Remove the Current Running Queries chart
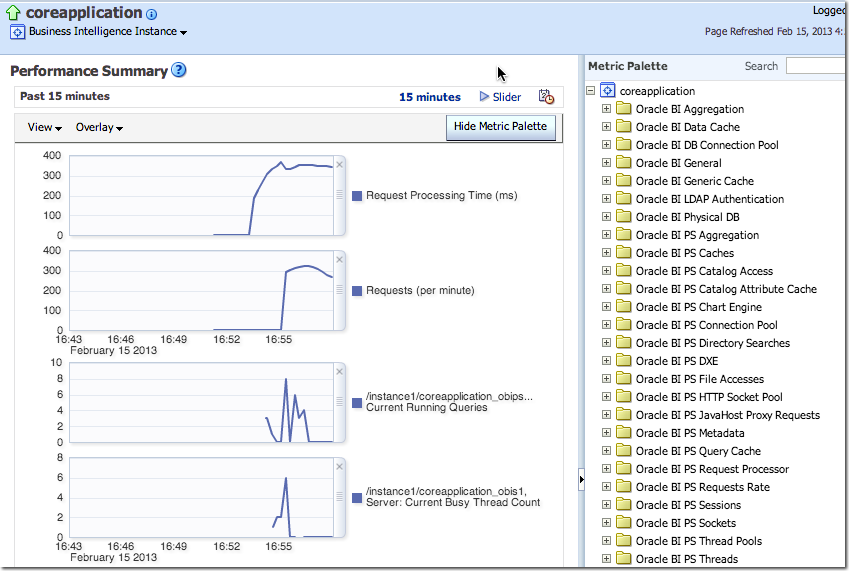This screenshot has height=571, width=849. 339,371
